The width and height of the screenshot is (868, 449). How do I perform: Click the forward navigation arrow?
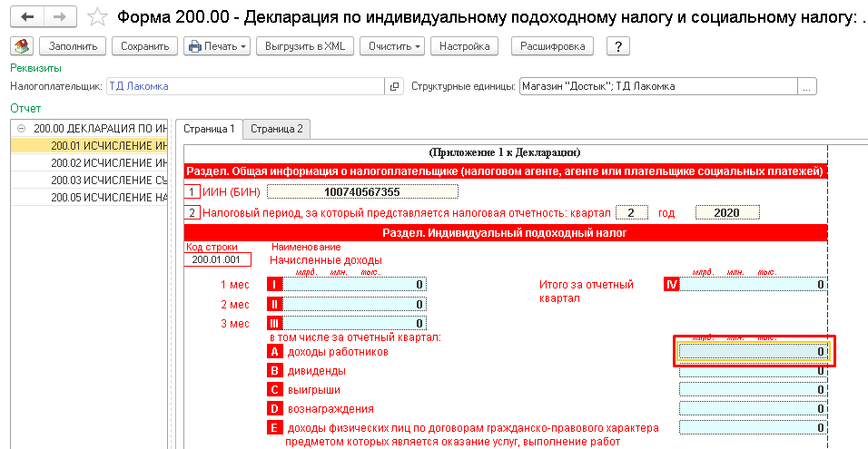coord(59,16)
